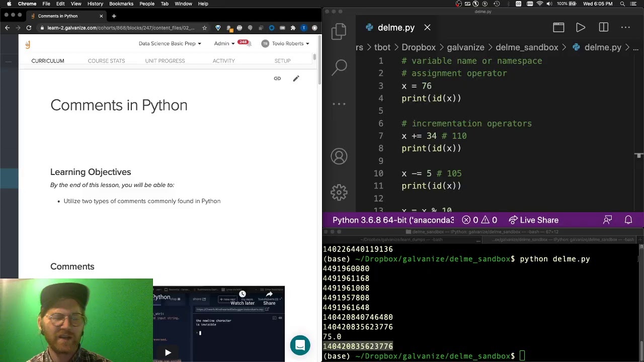
Task: Open Chrome extensions puzzle icon
Action: pos(293,28)
